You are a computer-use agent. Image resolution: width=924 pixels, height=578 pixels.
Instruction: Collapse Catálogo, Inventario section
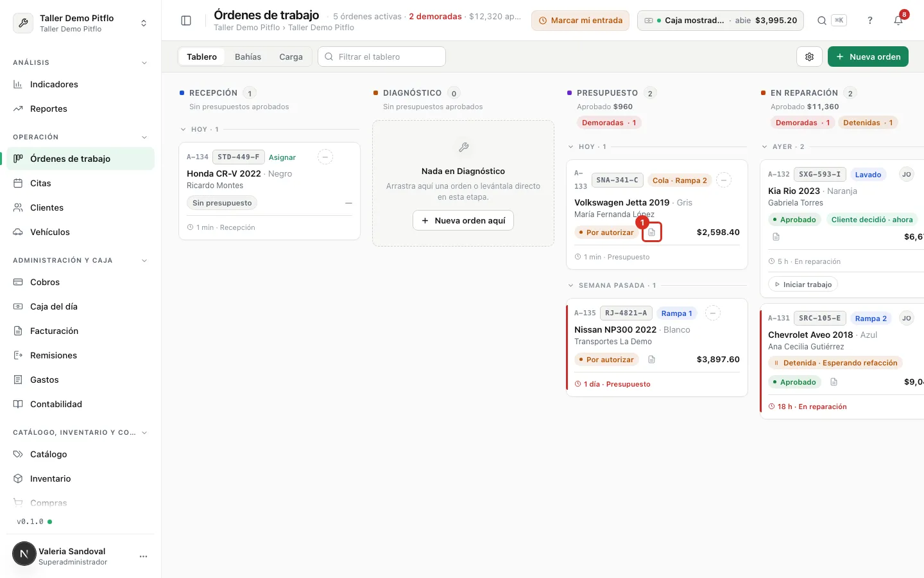point(144,433)
